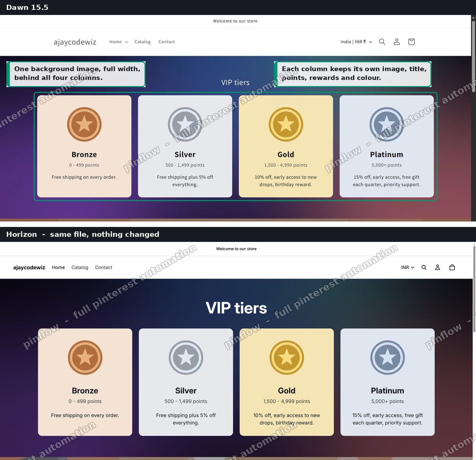Click the ajaycodewiz store name in Horizon
This screenshot has width=476, height=460.
(x=29, y=267)
